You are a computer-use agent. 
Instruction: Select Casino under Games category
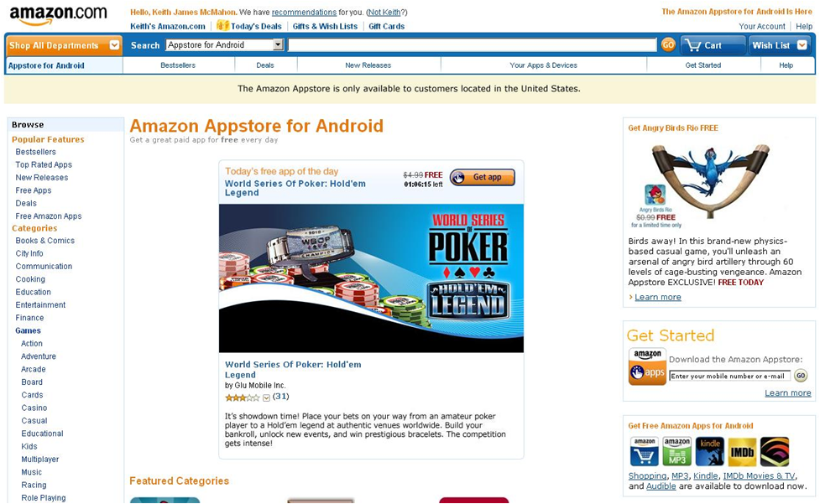tap(34, 408)
